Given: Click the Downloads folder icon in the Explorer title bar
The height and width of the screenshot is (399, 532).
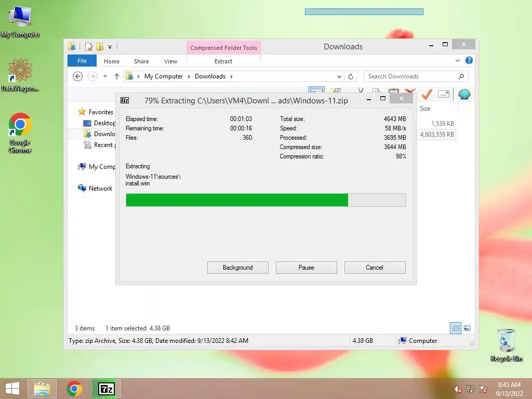Looking at the screenshot, I should tap(72, 46).
